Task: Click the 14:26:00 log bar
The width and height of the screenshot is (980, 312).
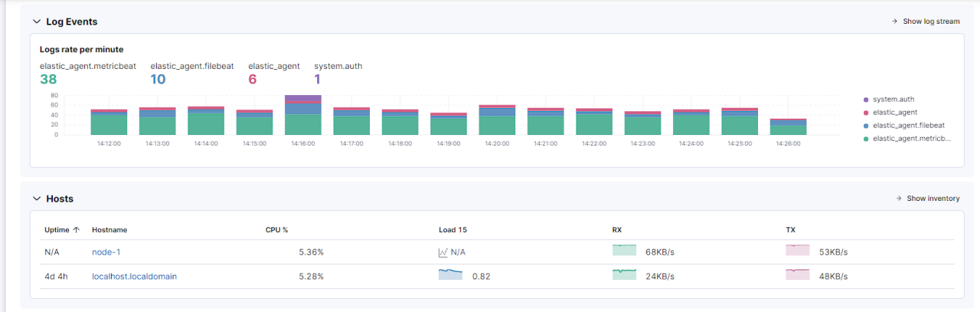Action: (788, 126)
